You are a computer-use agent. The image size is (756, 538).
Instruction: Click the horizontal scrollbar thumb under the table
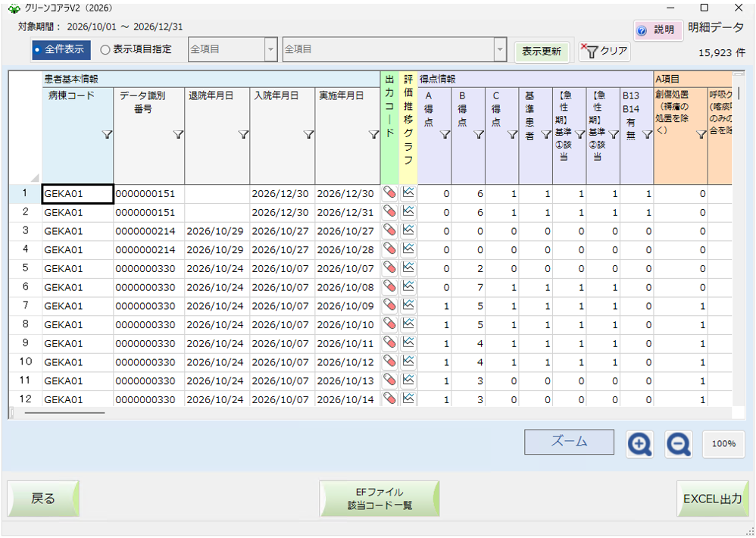pos(64,413)
